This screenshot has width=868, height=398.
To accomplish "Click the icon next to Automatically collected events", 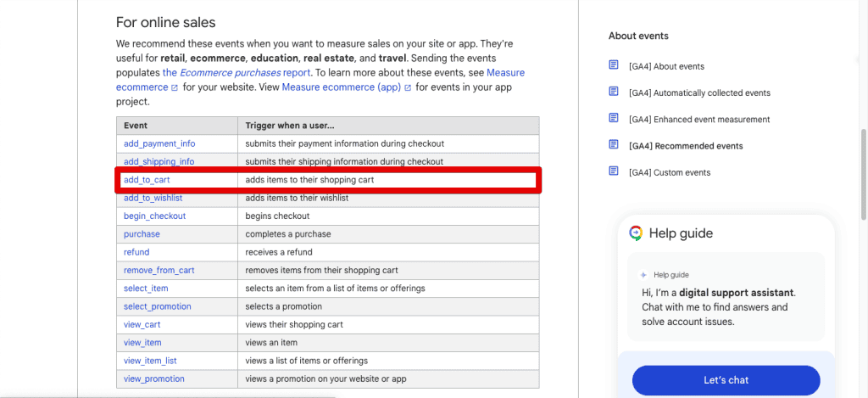I will pos(614,92).
